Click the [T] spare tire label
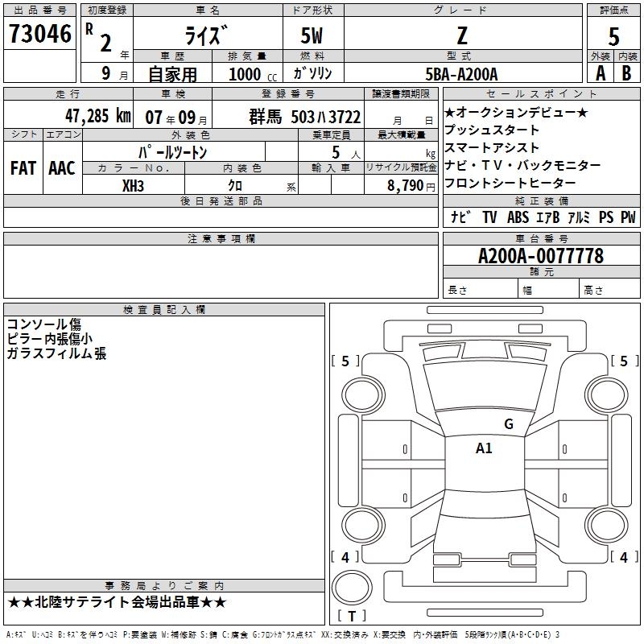The height and width of the screenshot is (644, 644). pos(352,616)
